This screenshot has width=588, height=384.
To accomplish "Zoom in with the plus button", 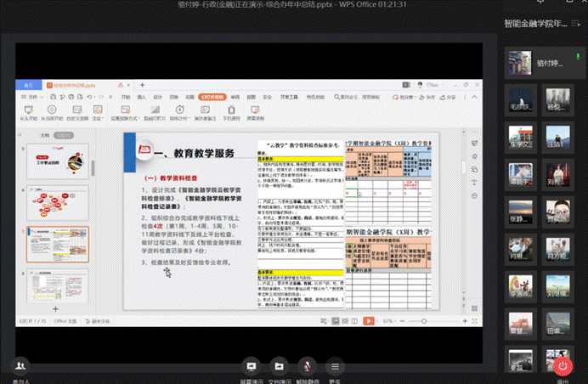I will point(465,321).
